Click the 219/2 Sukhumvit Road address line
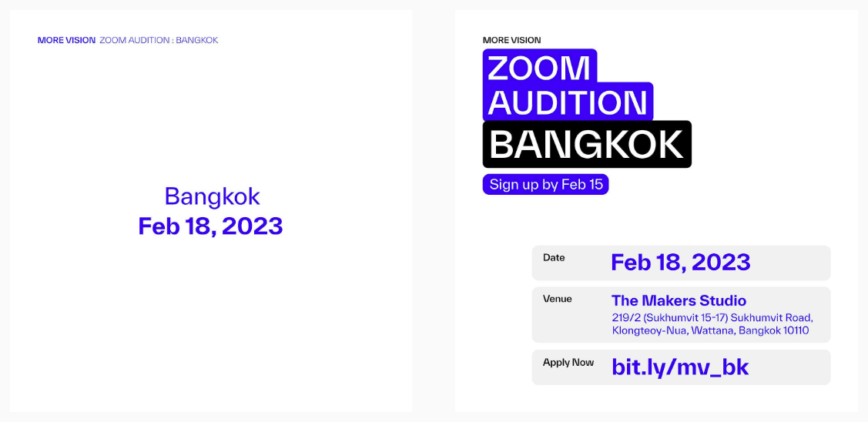 712,318
